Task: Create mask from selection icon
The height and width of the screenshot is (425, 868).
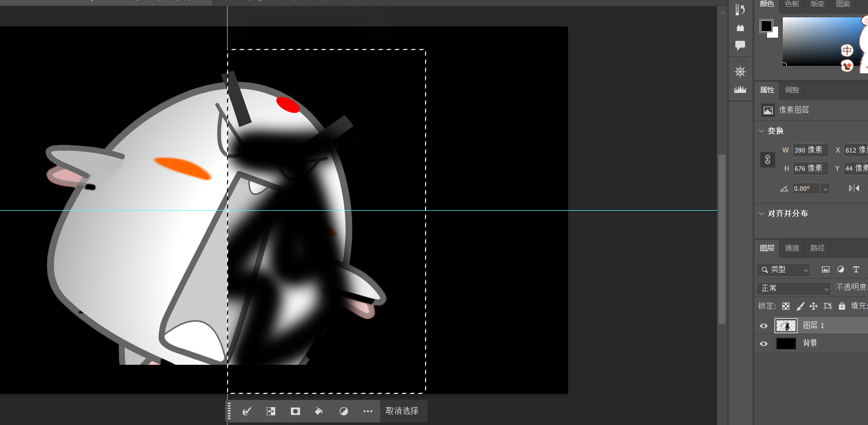Action: (x=295, y=411)
